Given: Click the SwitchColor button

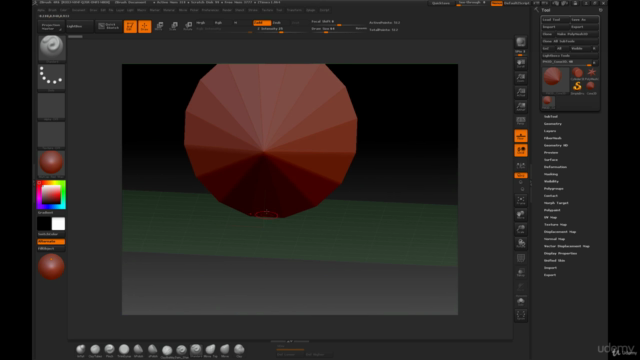Looking at the screenshot, I should point(51,234).
